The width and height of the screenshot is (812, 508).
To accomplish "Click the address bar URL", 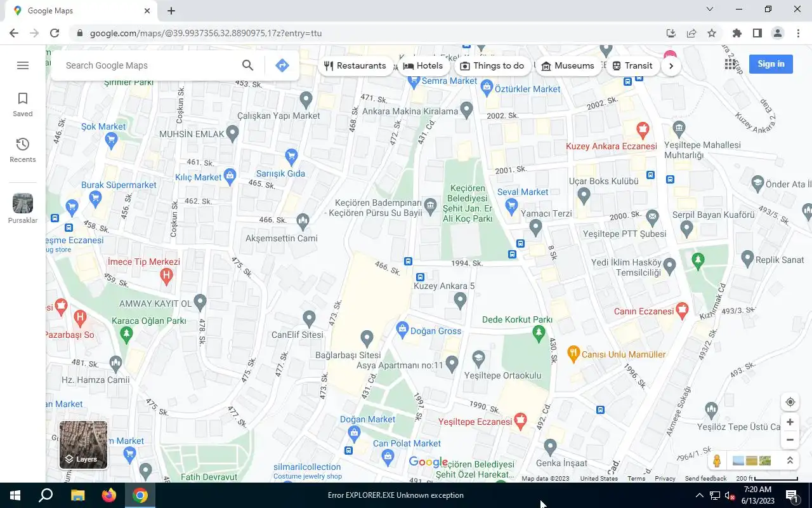I will coord(206,33).
